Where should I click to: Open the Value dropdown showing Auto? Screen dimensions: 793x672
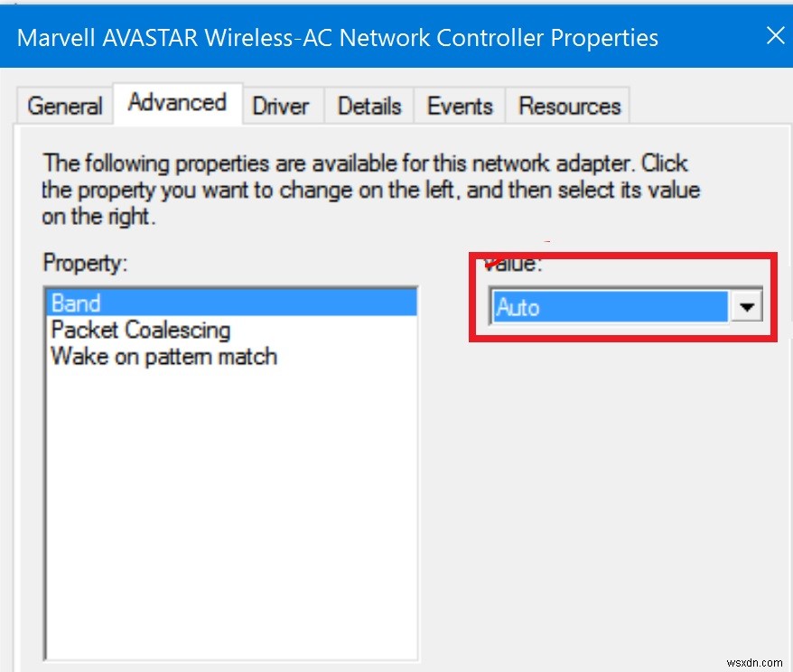click(x=623, y=307)
